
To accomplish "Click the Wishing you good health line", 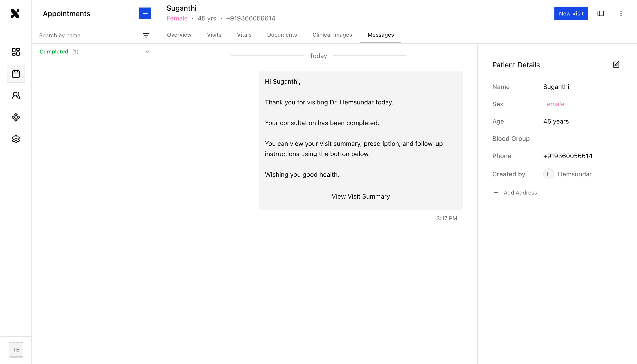I will [x=302, y=174].
